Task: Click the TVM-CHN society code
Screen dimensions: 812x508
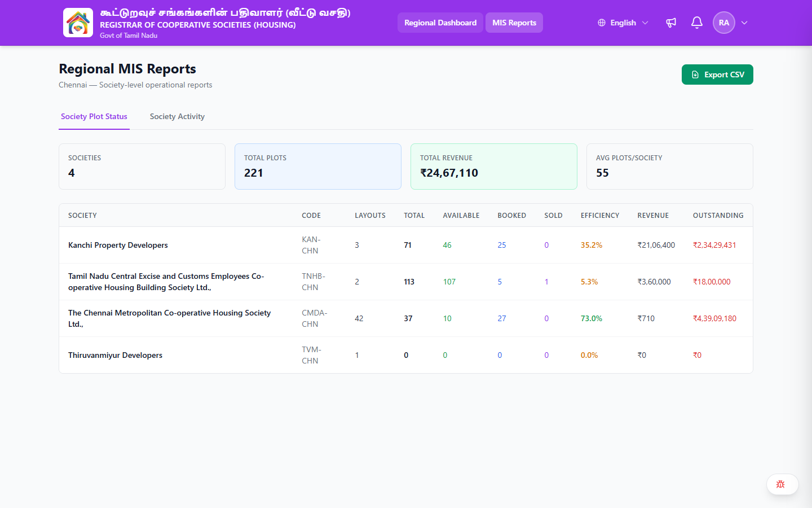Action: (x=311, y=355)
